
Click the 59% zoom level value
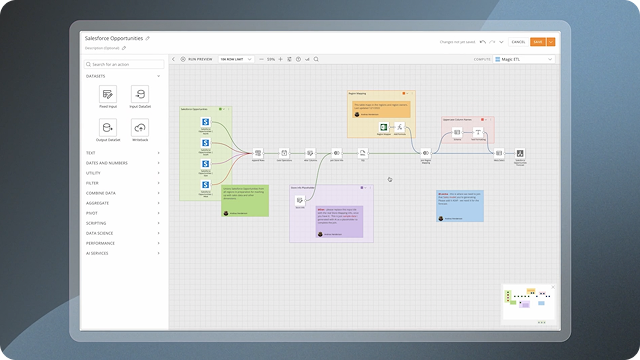[x=271, y=59]
